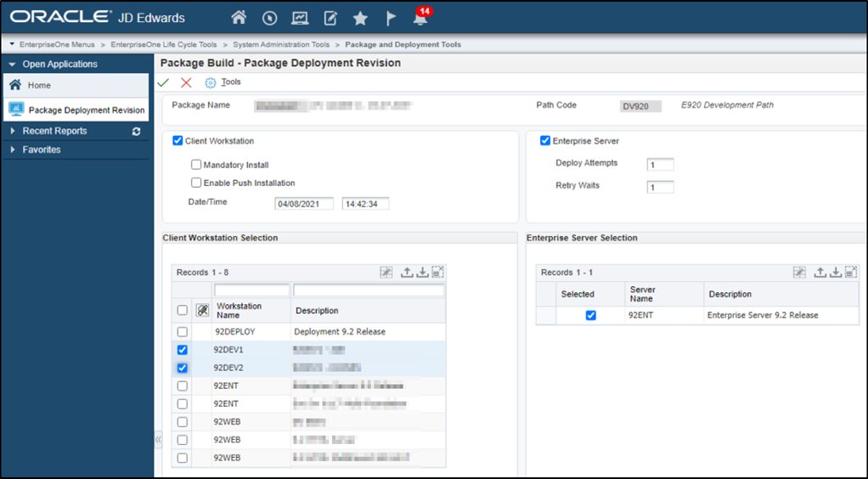Viewport: 868px width, 479px height.
Task: Click the time field 14:42:34
Action: tap(365, 204)
